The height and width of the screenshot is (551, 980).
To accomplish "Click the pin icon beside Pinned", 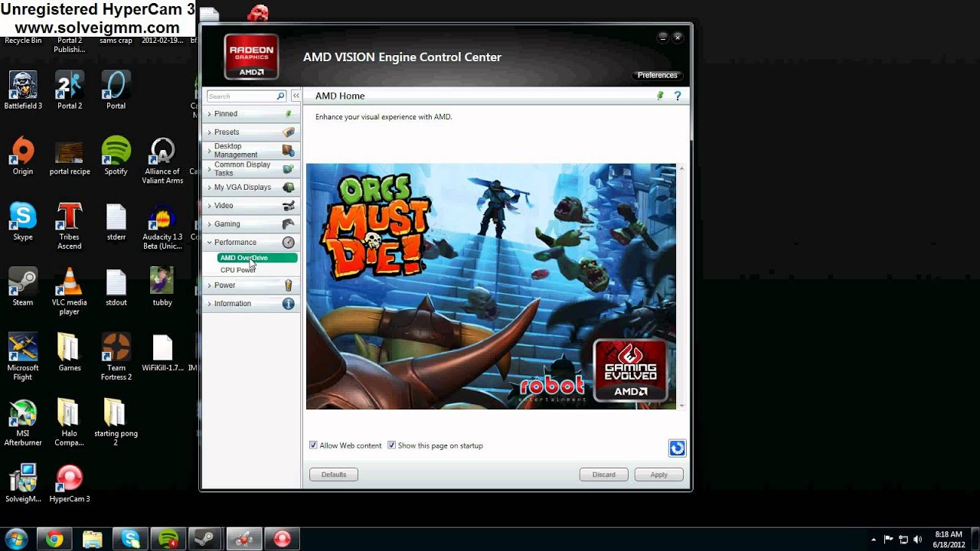I will point(289,113).
